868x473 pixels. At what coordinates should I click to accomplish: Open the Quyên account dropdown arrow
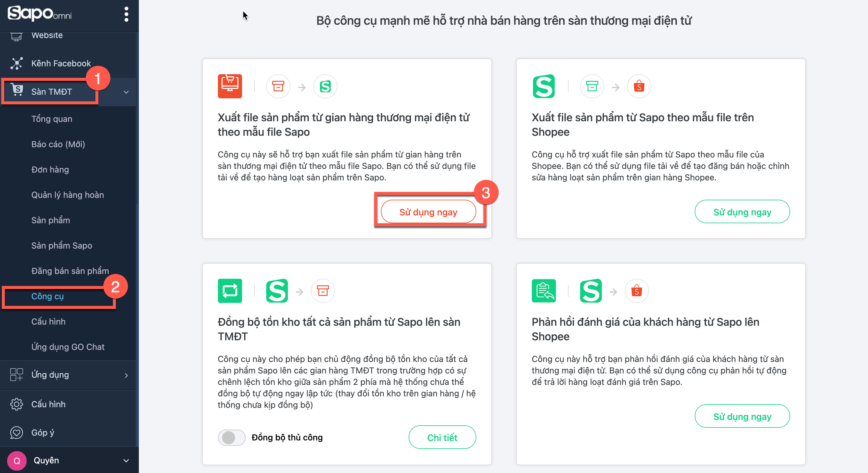126,461
